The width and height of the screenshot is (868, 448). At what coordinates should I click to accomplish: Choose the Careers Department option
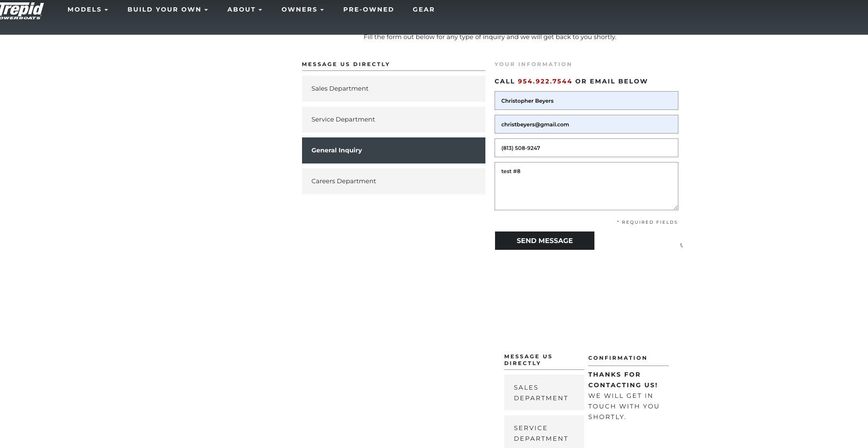pos(393,181)
